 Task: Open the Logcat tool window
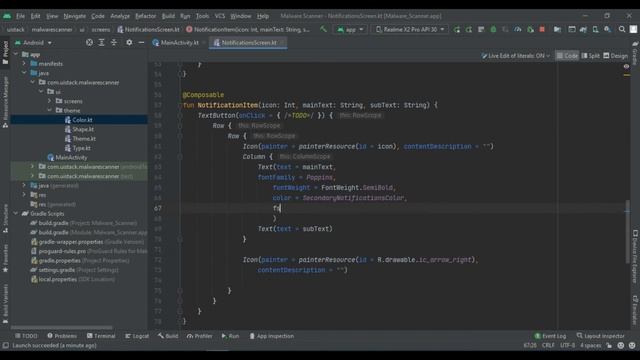[x=137, y=336]
